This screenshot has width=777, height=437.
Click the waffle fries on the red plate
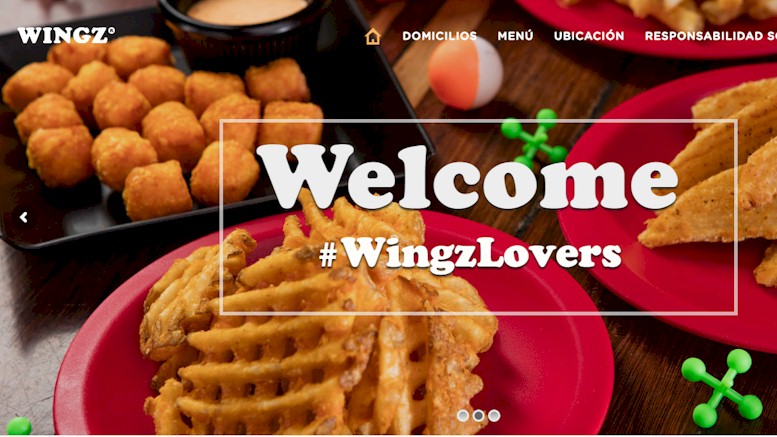pyautogui.click(x=317, y=322)
